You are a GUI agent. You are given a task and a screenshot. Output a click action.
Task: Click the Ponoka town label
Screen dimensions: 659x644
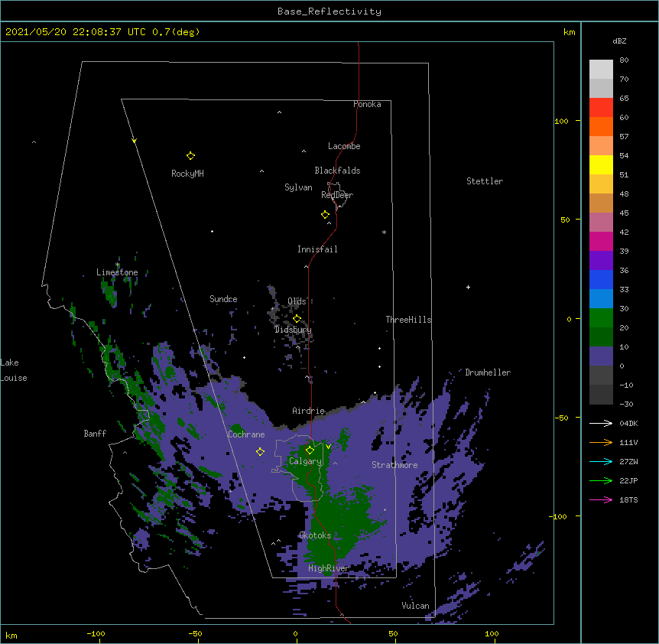pos(367,104)
